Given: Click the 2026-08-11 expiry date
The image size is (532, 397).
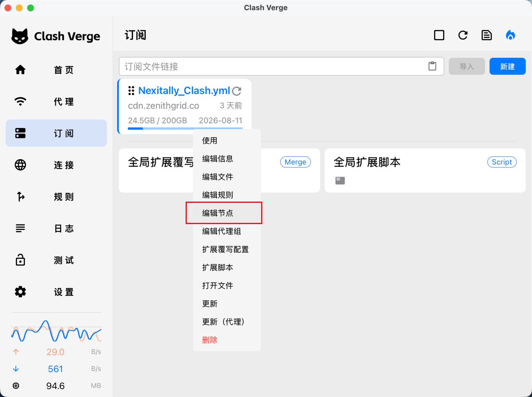Looking at the screenshot, I should [220, 121].
